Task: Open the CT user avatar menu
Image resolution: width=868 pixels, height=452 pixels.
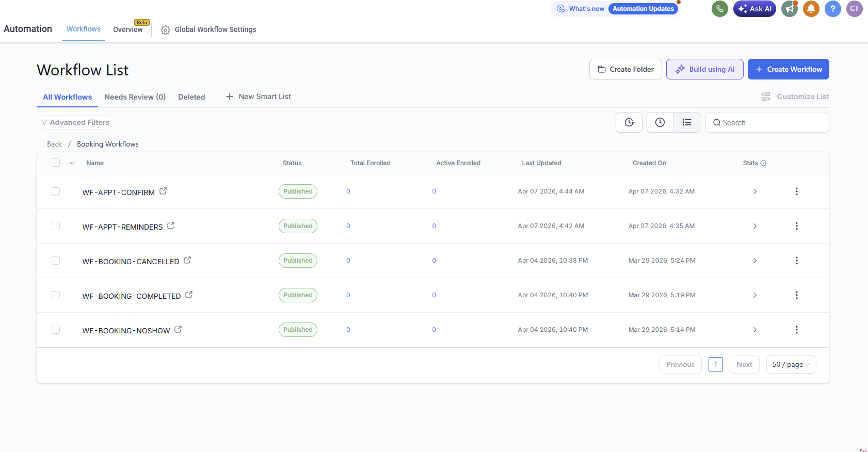Action: coord(855,9)
